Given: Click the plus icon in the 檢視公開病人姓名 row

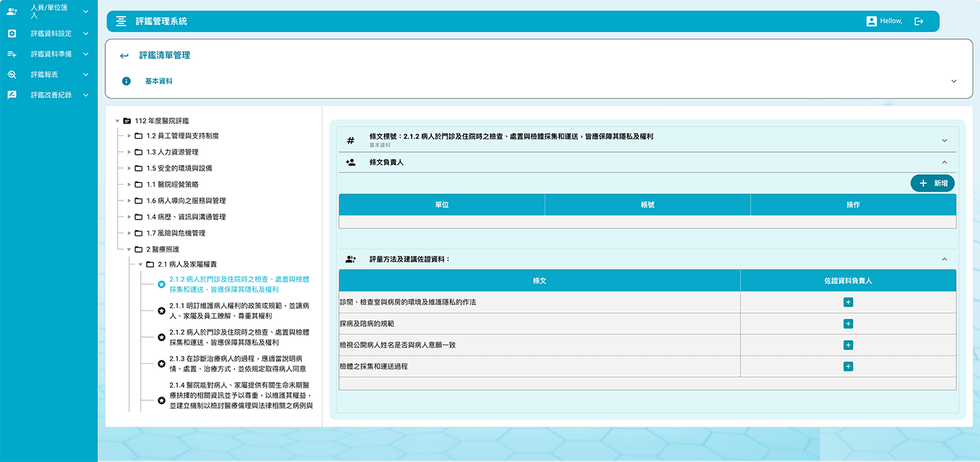Looking at the screenshot, I should point(848,345).
